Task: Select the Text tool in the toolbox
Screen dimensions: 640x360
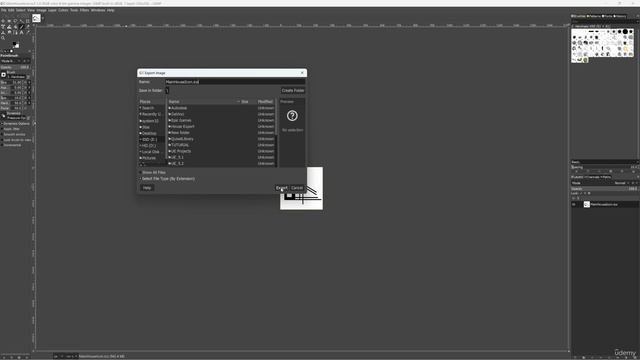Action: (22, 32)
